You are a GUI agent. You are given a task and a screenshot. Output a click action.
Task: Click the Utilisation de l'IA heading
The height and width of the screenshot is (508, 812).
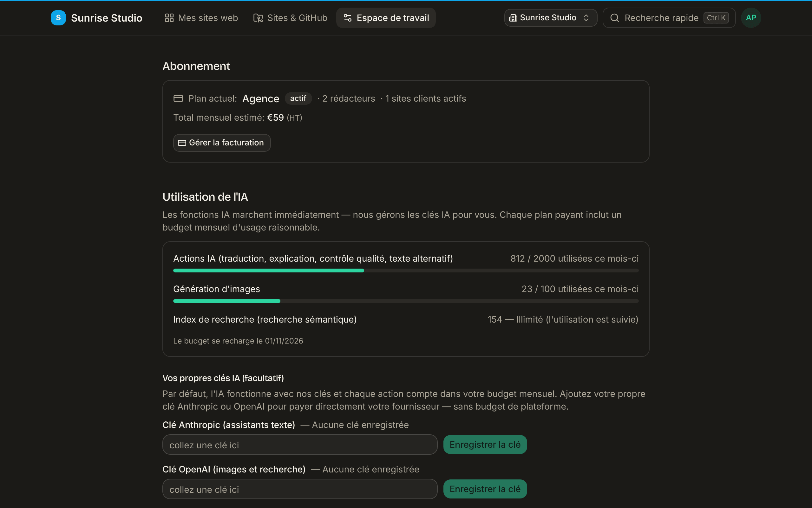click(205, 197)
